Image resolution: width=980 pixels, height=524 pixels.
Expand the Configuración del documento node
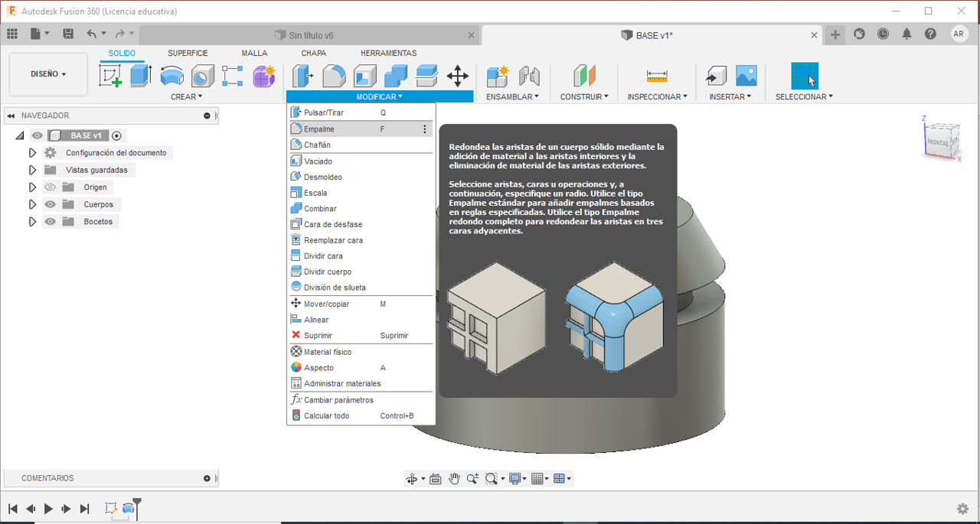point(32,153)
